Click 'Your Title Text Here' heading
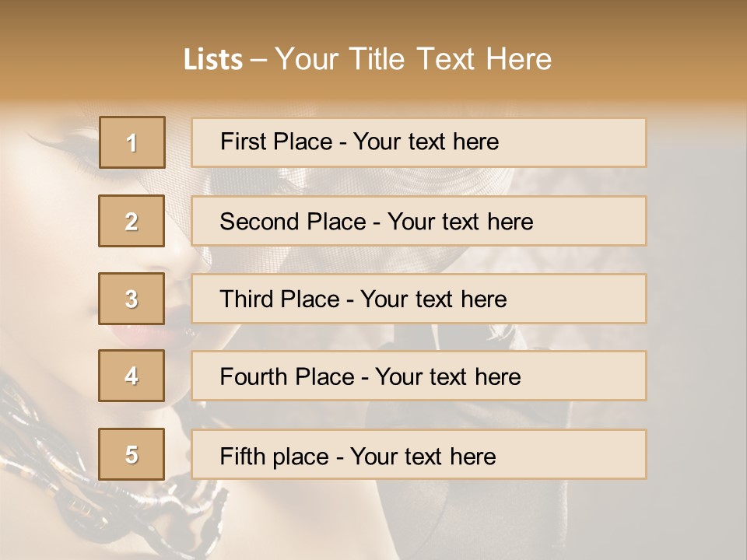The width and height of the screenshot is (747, 560). coord(413,59)
